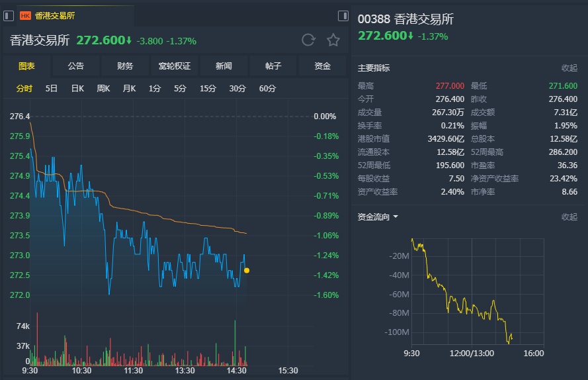Click the 00388 香港交易所 stock title
This screenshot has height=380, width=588.
(x=405, y=20)
